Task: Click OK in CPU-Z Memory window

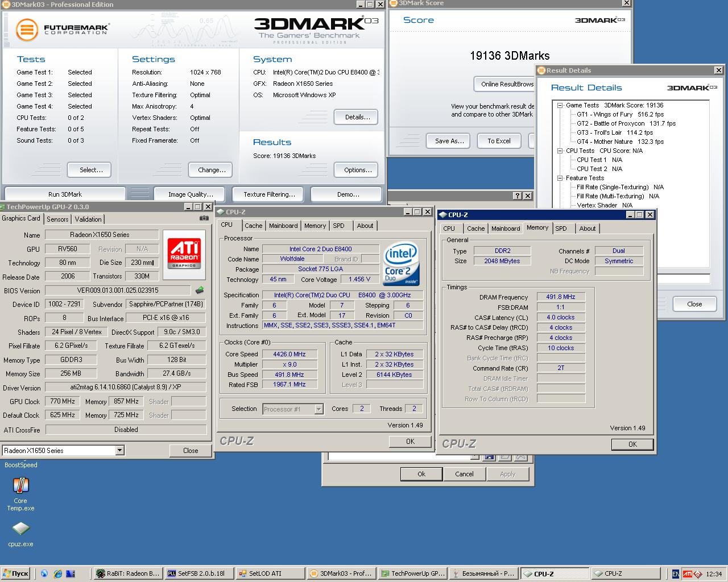Action: 632,444
